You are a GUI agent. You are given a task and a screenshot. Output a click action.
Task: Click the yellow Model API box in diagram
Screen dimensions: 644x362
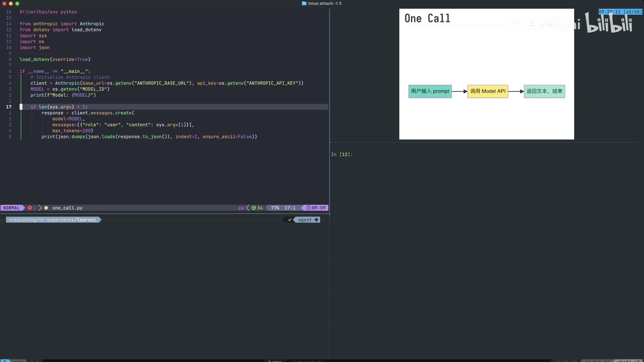pyautogui.click(x=487, y=91)
